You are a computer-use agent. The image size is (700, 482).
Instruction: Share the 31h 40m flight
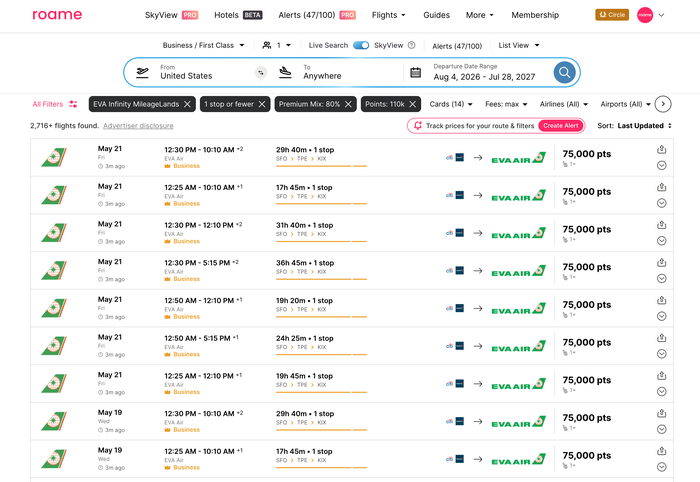point(662,225)
